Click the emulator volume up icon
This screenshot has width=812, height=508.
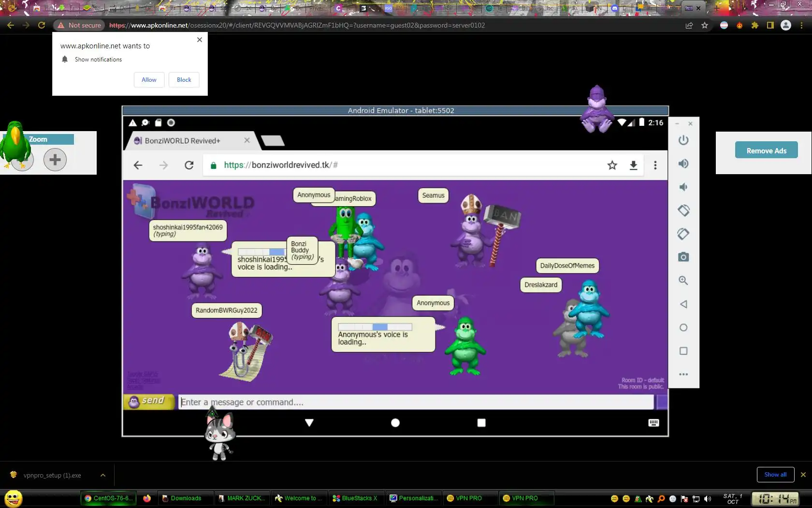[x=683, y=164]
